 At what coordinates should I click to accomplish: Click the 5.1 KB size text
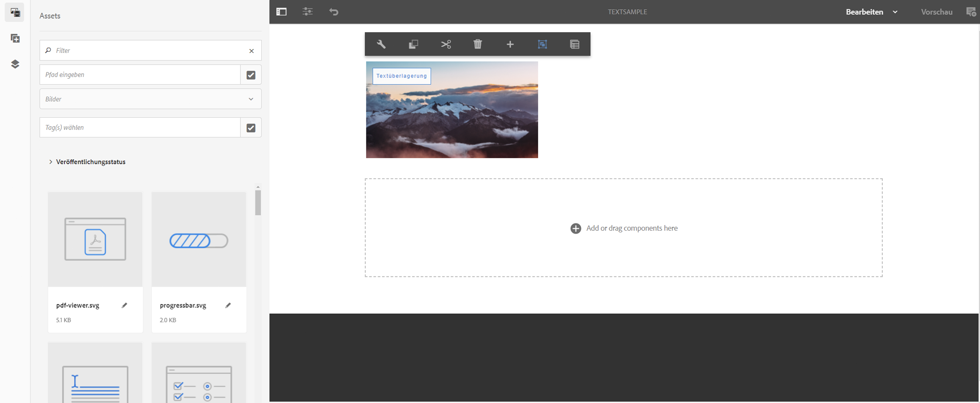coord(64,320)
